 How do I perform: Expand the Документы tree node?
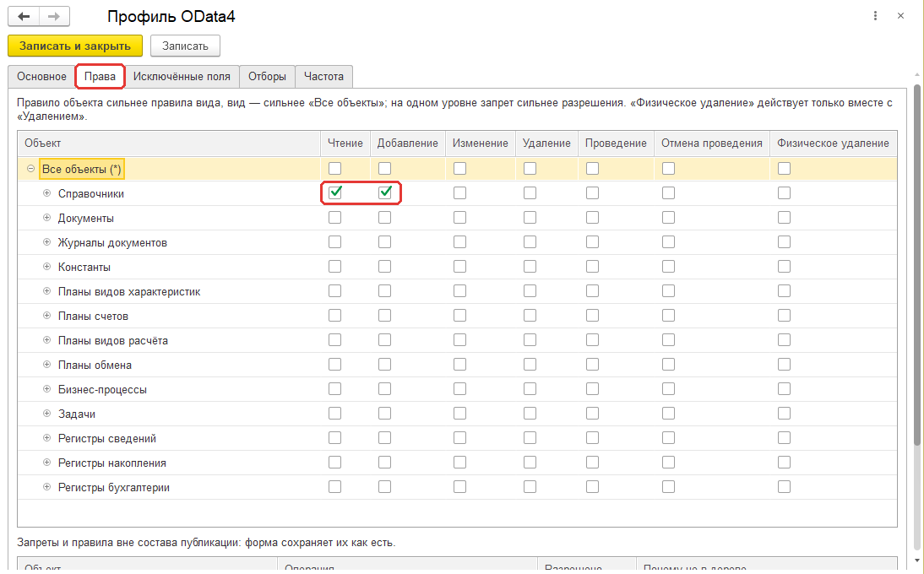click(46, 218)
